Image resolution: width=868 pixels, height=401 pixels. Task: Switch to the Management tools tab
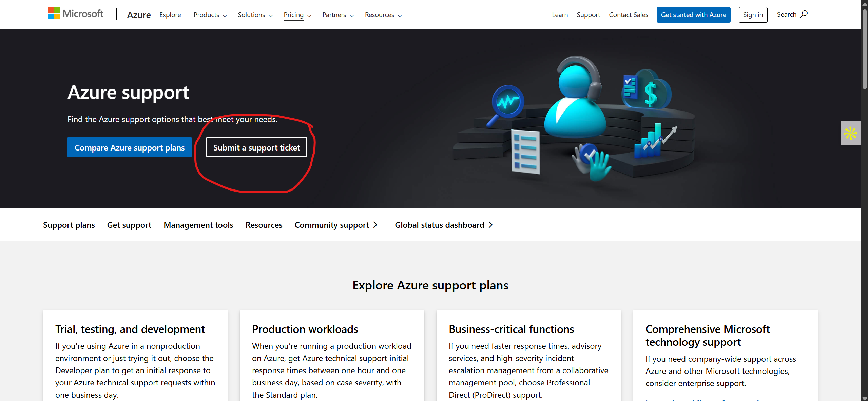coord(198,225)
